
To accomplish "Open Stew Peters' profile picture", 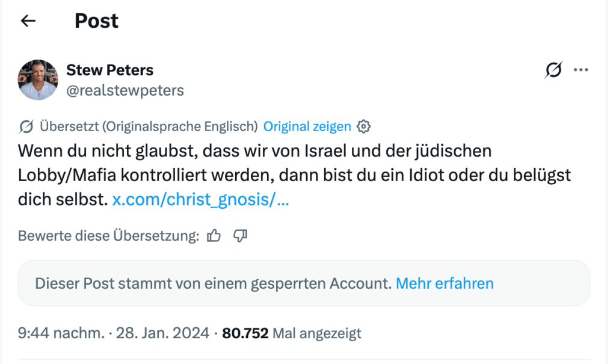I will click(x=38, y=80).
